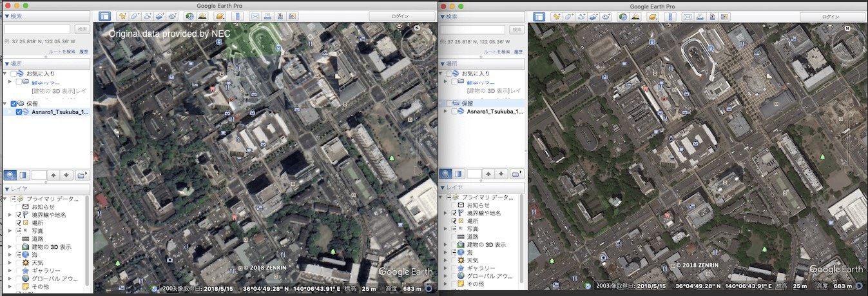Click the layers panel scrollbar, left window
Viewport: 868px width, 296px height.
pos(88,242)
